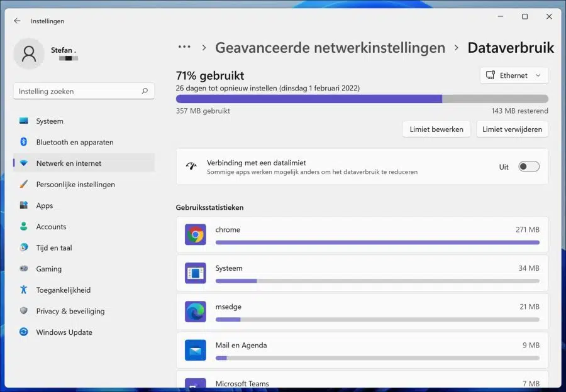
Task: Click the Systeem usage bar
Action: tap(377, 281)
